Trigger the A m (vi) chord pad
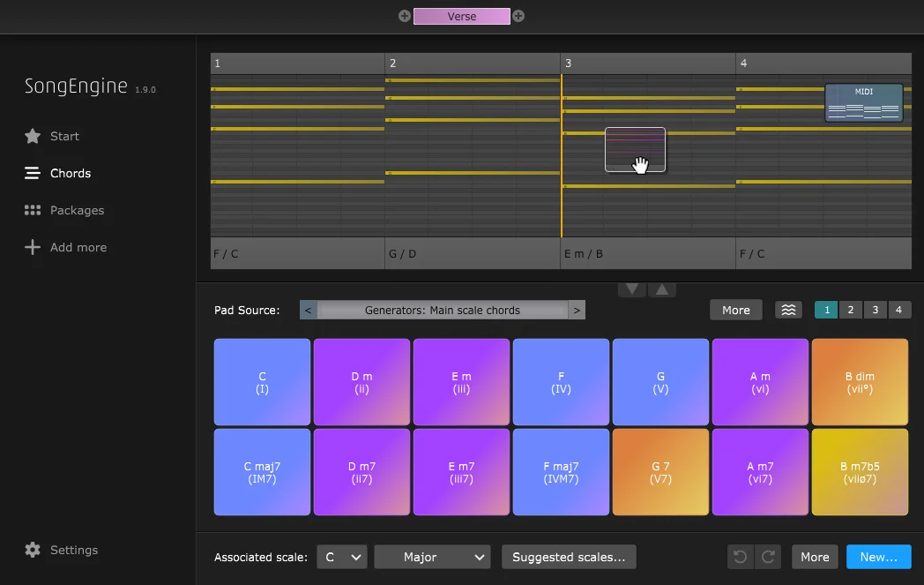The width and height of the screenshot is (924, 585). coord(760,382)
